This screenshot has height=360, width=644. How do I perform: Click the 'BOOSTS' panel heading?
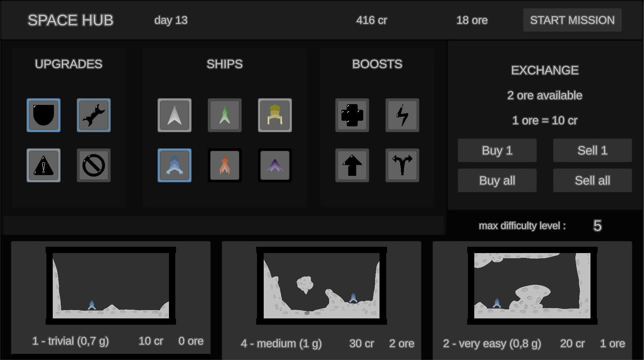[x=377, y=64]
